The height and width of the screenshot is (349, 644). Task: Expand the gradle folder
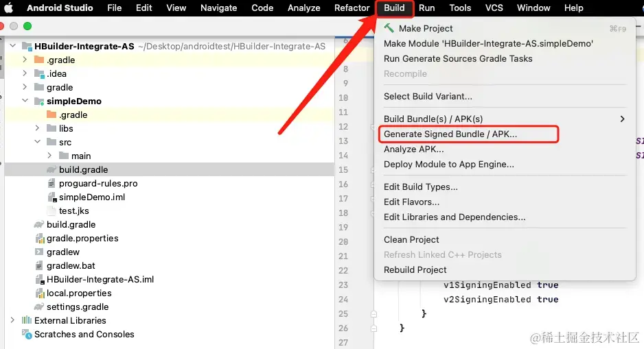pos(25,87)
